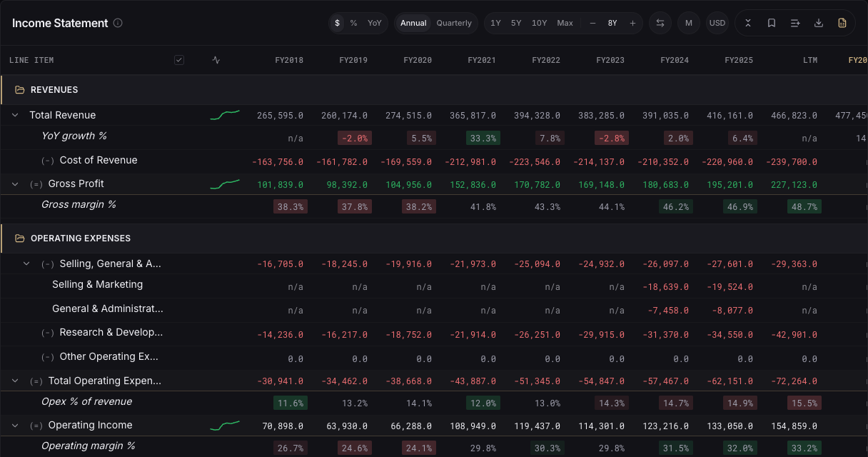Click the LTM gross margin 48.7% cell

(x=804, y=207)
